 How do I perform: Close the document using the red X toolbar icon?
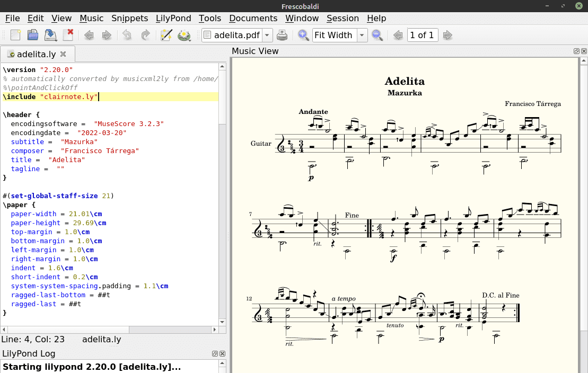[68, 35]
